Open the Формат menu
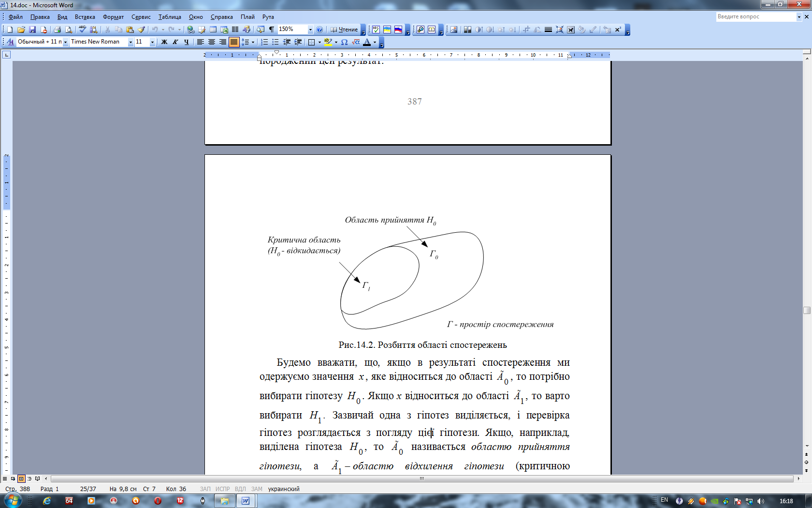Viewport: 812px width, 508px height. (113, 17)
